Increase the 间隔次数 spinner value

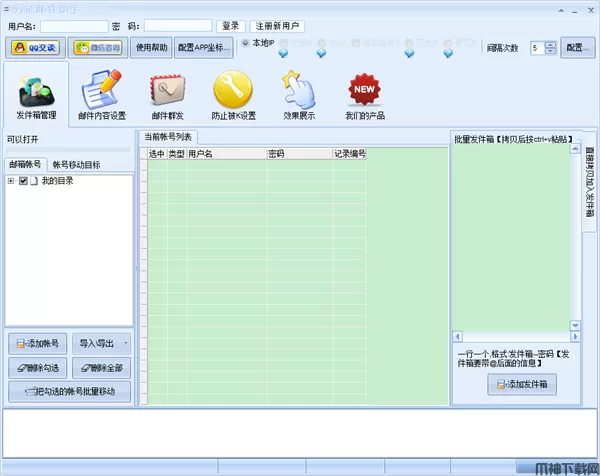click(550, 44)
